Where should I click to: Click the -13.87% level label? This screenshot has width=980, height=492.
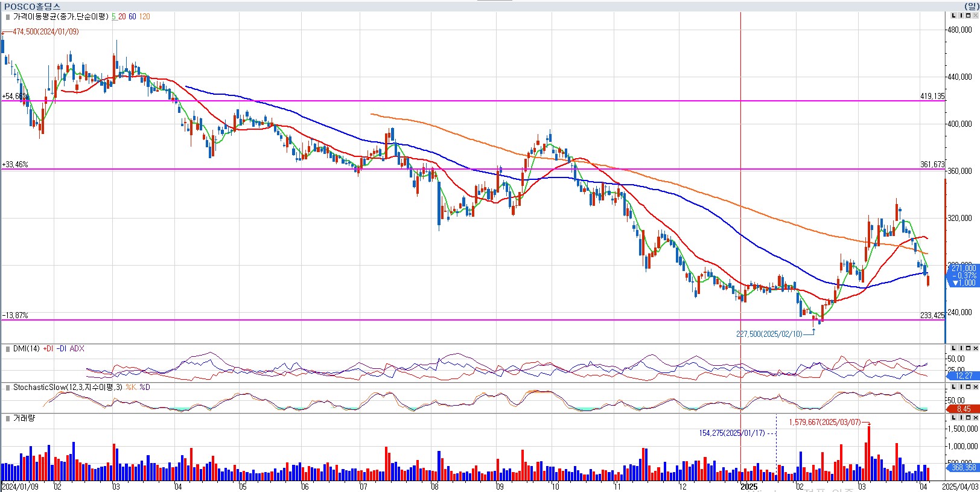pos(15,316)
